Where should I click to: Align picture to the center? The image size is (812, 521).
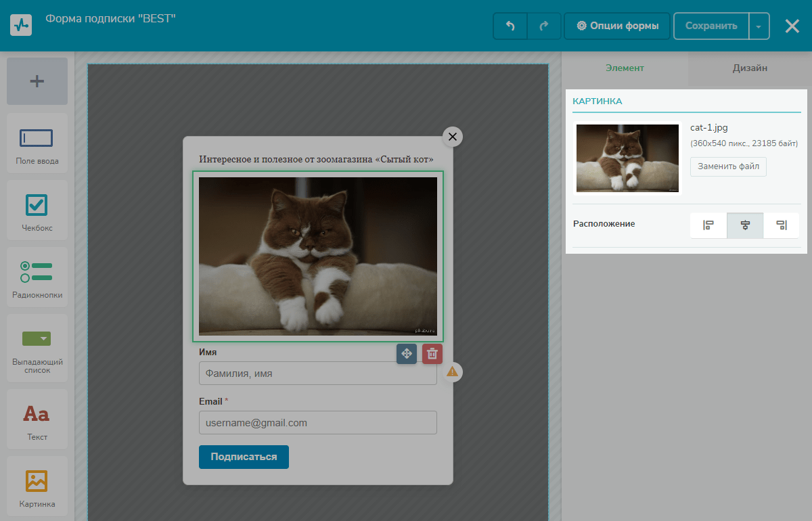(745, 225)
